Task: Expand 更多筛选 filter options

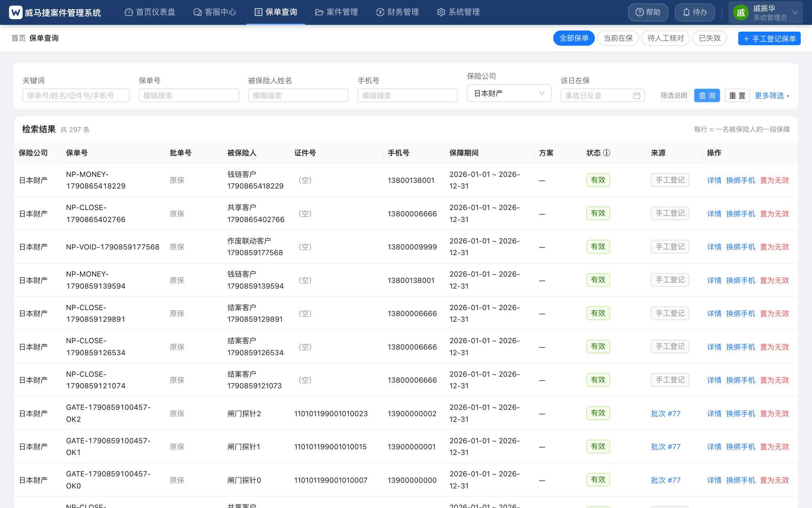Action: pos(772,96)
